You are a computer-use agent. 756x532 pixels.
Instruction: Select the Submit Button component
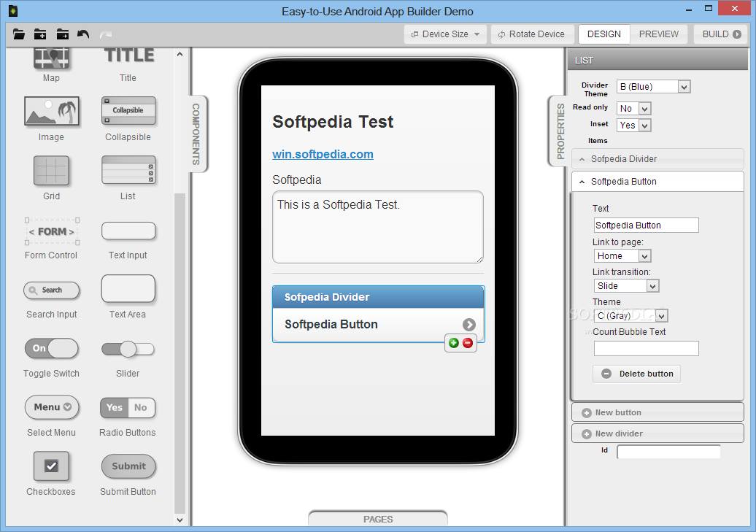(128, 466)
